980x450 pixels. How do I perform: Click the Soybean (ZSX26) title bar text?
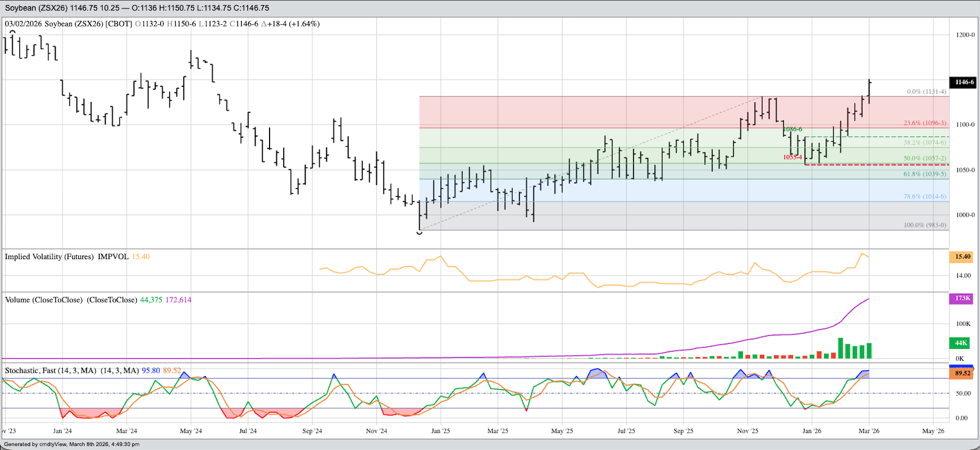point(137,8)
